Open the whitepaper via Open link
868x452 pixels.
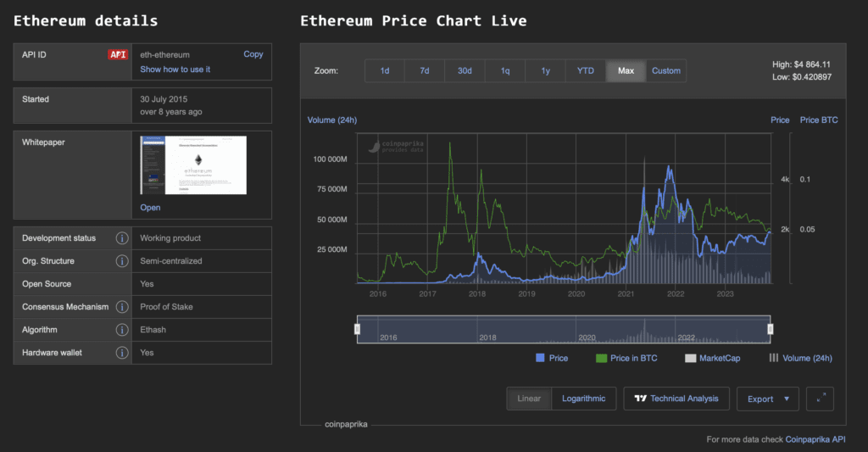pyautogui.click(x=150, y=207)
